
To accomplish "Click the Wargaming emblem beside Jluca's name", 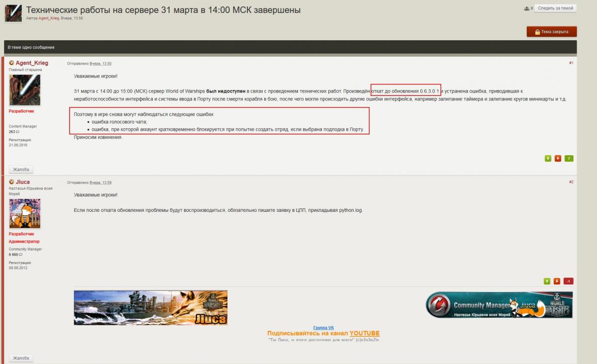I will click(11, 182).
